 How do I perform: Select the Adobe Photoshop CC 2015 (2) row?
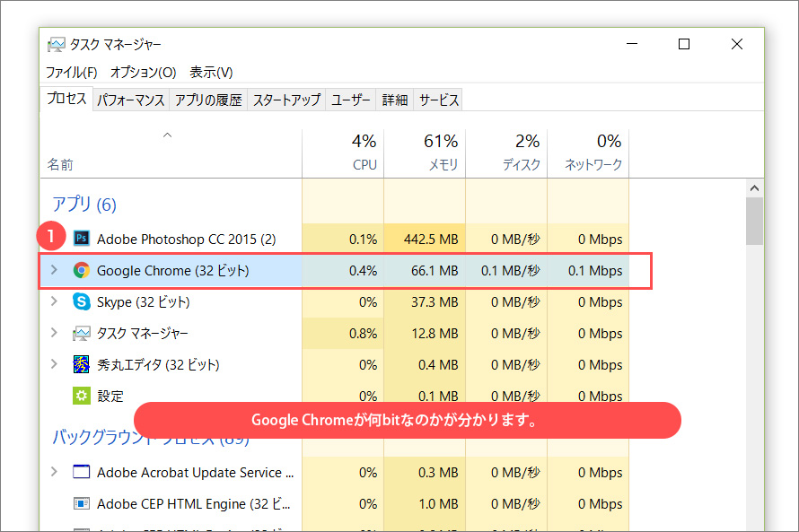(334, 239)
